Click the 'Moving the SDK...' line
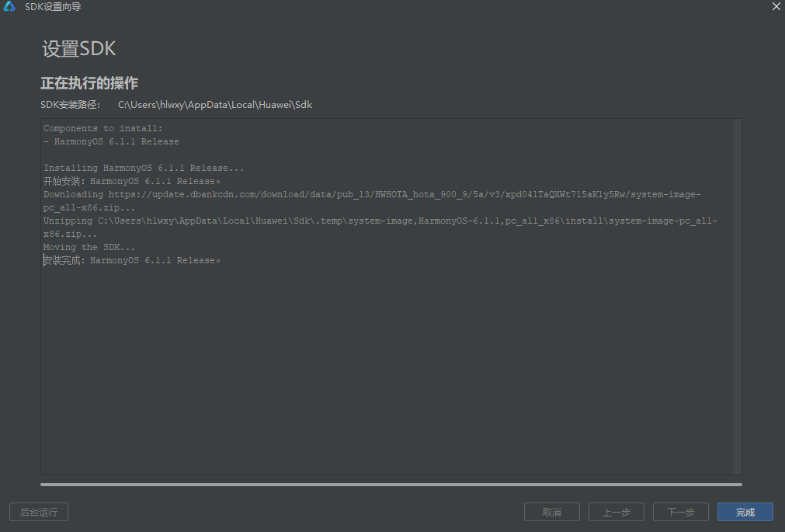The image size is (785, 532). tap(89, 247)
